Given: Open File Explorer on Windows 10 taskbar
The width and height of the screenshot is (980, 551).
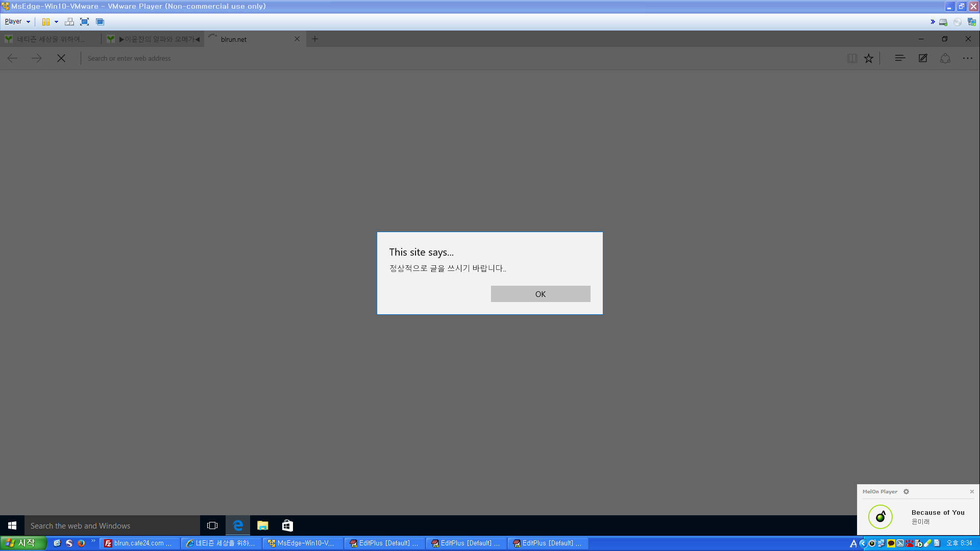Looking at the screenshot, I should point(263,525).
